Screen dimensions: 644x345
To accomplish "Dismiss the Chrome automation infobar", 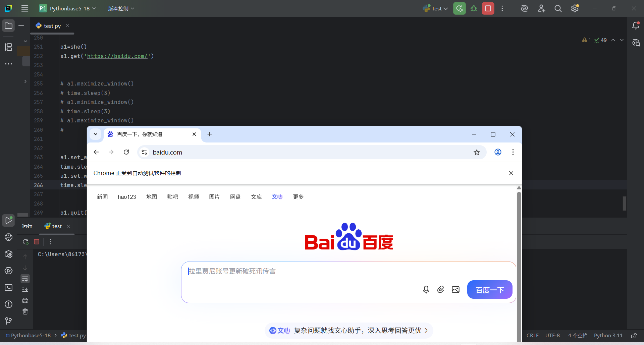I will [511, 173].
